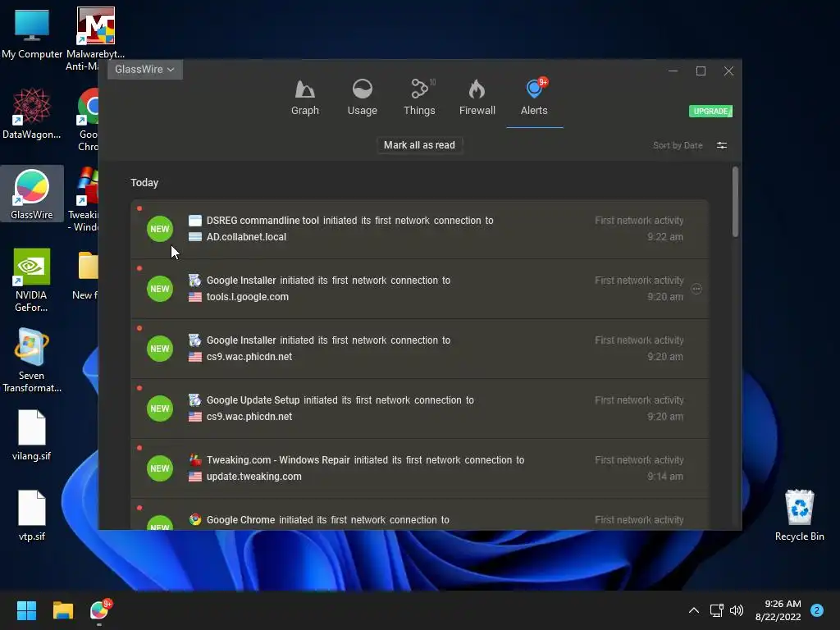Open Windows Start menu
The height and width of the screenshot is (630, 840).
pyautogui.click(x=26, y=610)
